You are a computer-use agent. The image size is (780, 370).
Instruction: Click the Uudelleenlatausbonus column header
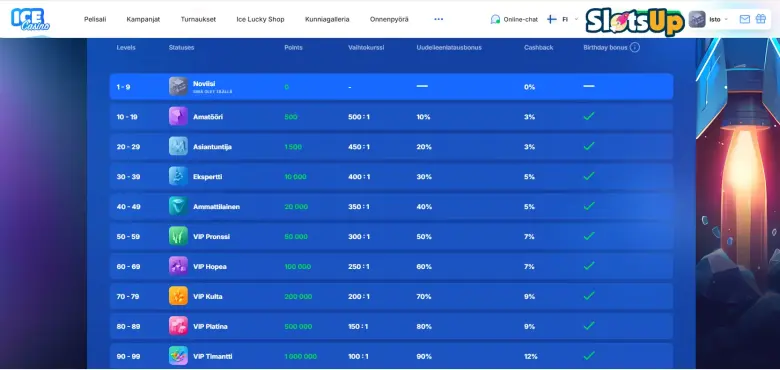coord(449,48)
